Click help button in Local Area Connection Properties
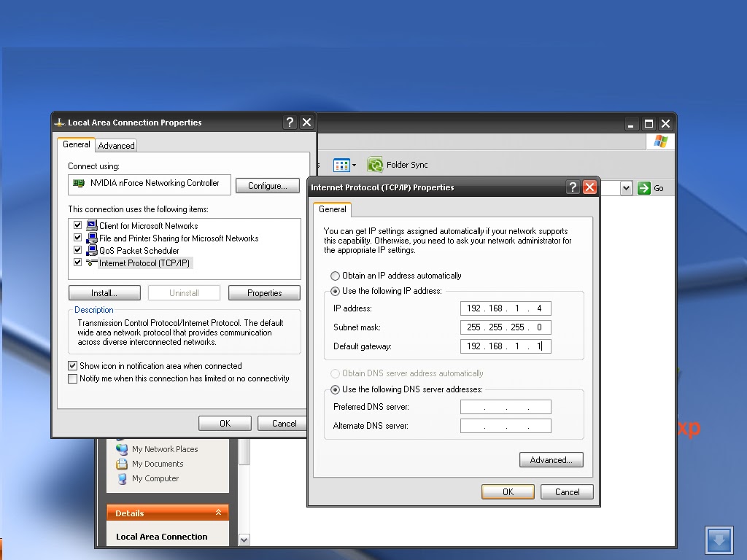 click(x=290, y=122)
